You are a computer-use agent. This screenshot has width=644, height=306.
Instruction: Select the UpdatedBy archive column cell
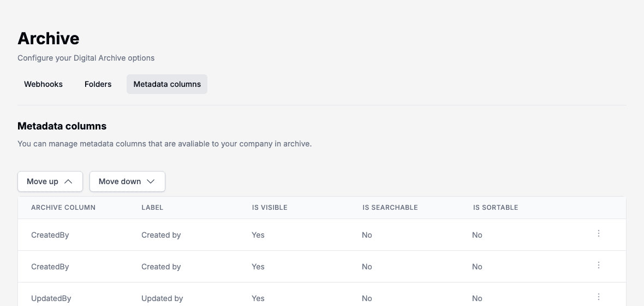coord(51,298)
